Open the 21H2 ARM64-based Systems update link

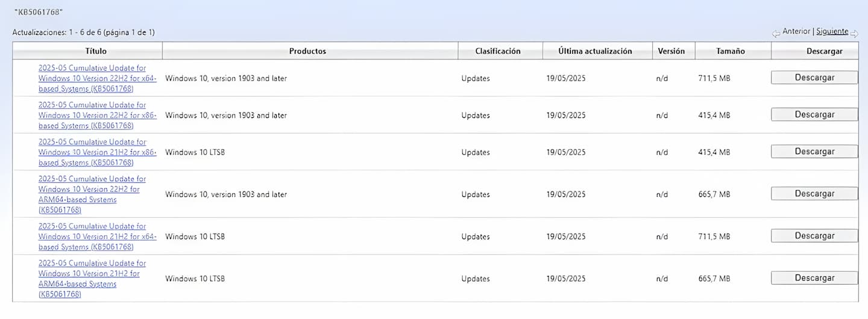[x=92, y=279]
